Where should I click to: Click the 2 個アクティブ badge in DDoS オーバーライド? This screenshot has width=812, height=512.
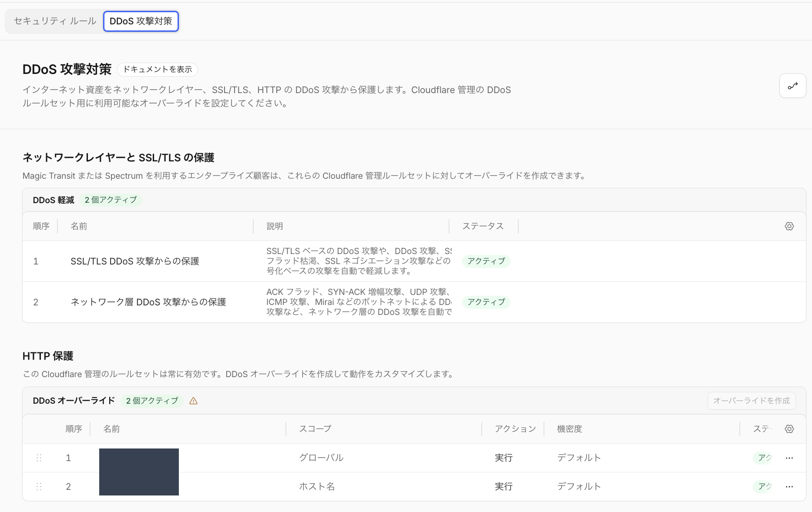click(x=152, y=401)
